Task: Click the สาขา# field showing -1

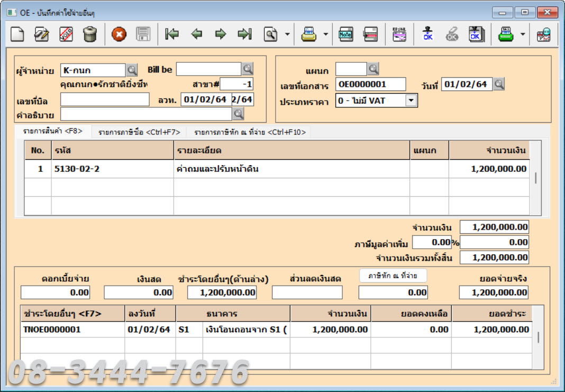Action: tap(236, 84)
